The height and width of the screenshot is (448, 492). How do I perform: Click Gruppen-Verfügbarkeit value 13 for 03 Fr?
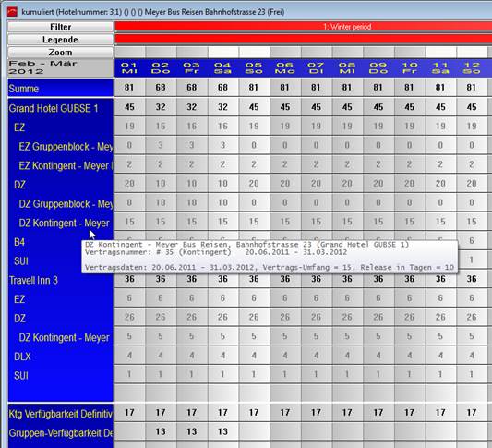click(191, 431)
